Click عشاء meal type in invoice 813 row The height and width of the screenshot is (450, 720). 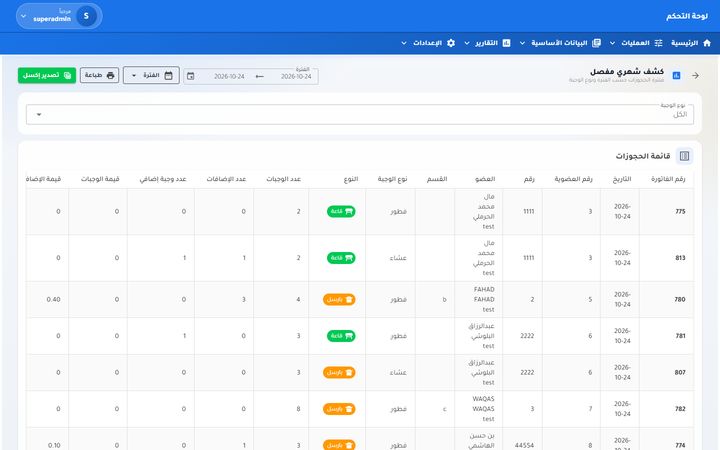click(x=398, y=258)
